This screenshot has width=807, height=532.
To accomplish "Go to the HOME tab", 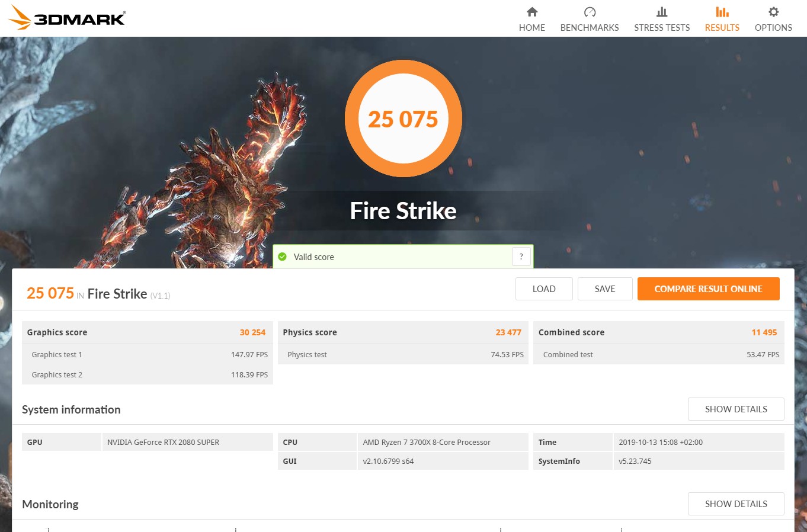I will click(x=532, y=27).
